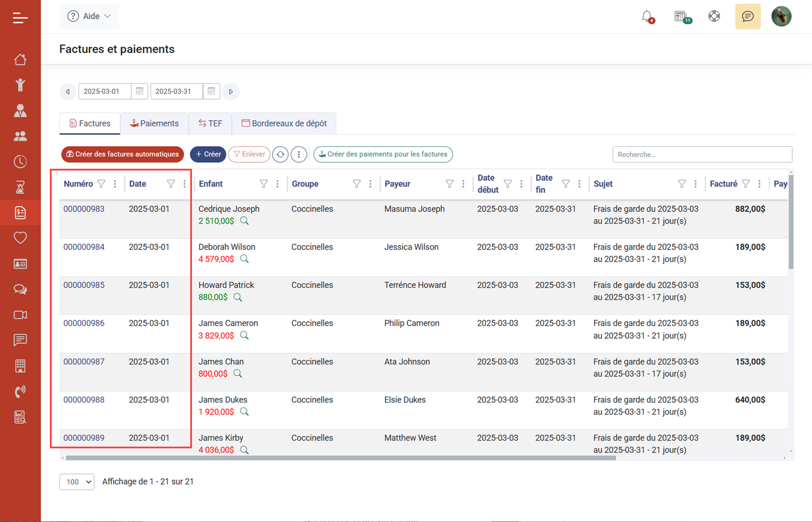Toggle filter on the Numéro column
The height and width of the screenshot is (522, 812).
(x=101, y=184)
